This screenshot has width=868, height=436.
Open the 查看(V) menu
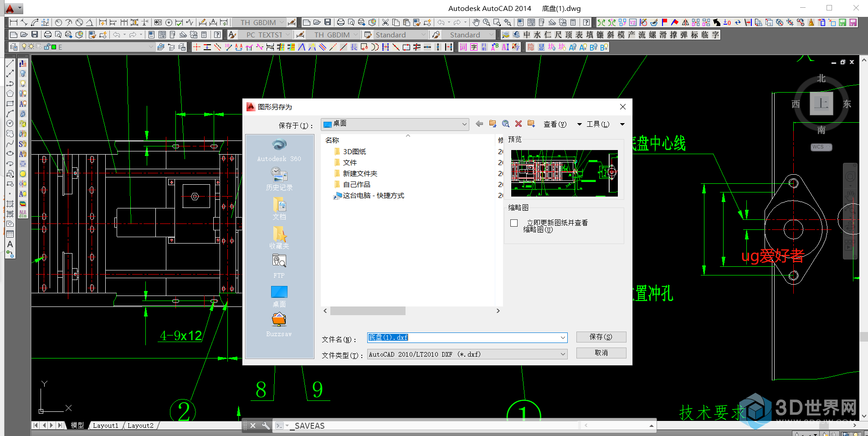tap(555, 125)
